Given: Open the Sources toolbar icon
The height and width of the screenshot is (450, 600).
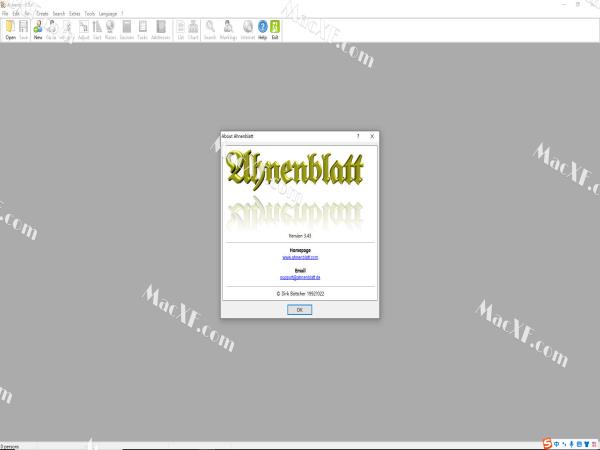Looking at the screenshot, I should pyautogui.click(x=127, y=29).
